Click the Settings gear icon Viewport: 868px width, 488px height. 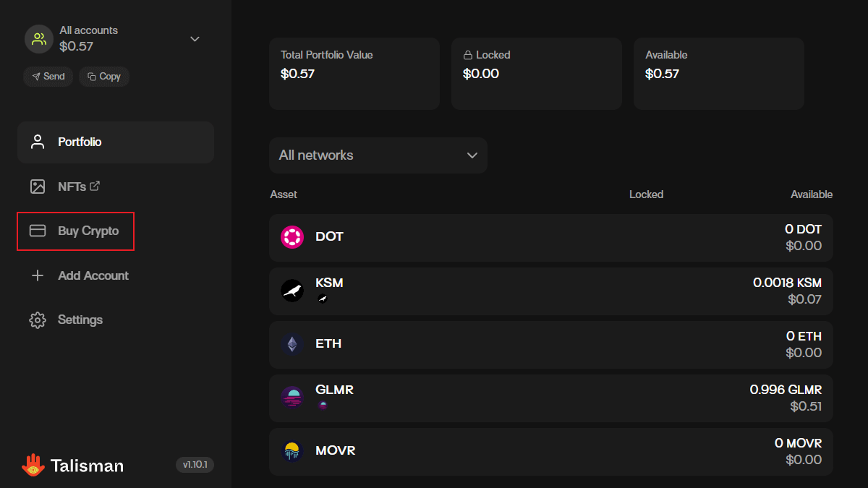[38, 320]
